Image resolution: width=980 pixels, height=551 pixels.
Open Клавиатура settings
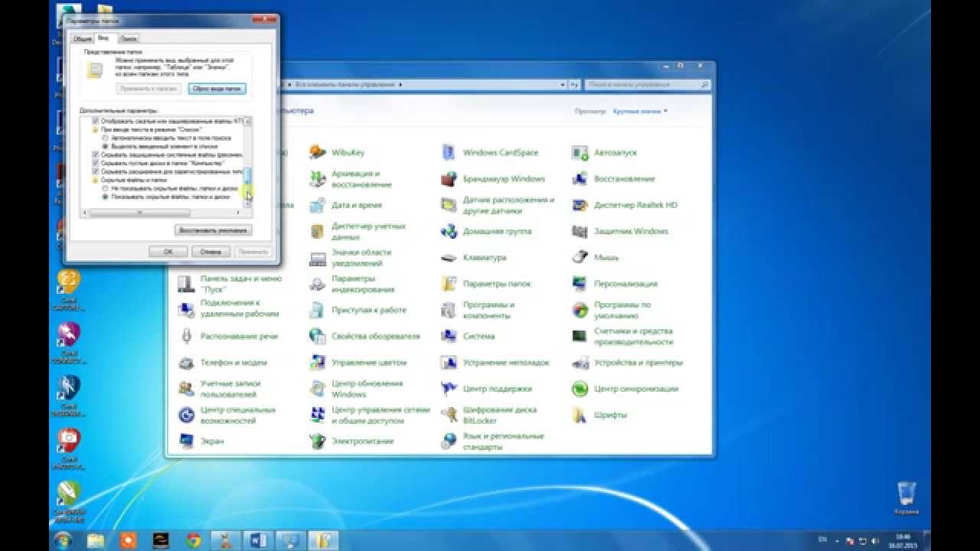[x=474, y=258]
